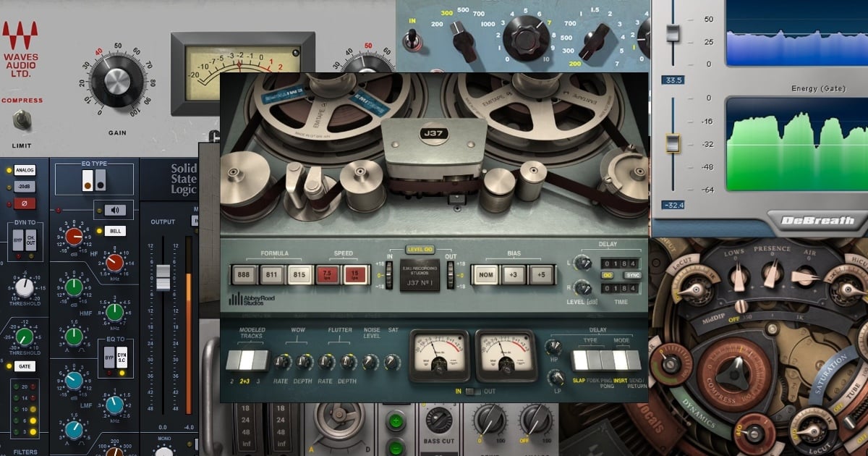Toggle the ANALOG button on SSL channel
Image resolution: width=868 pixels, height=456 pixels.
tap(25, 170)
